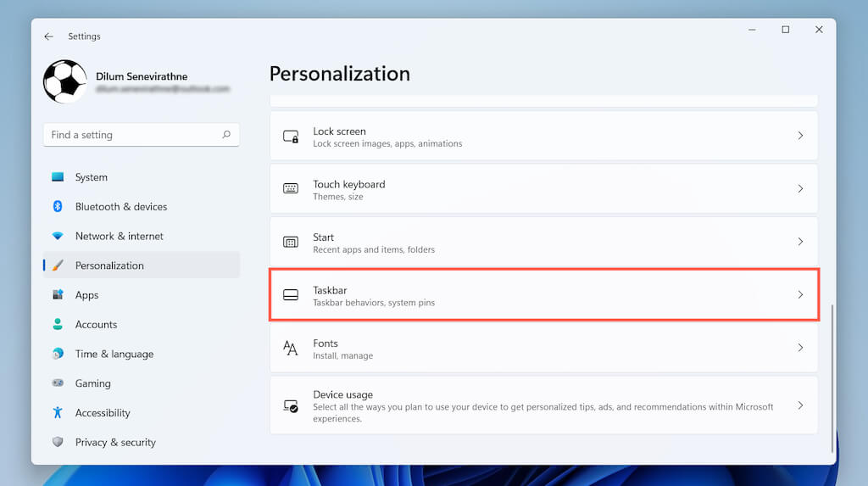Click 'Themes, size' description text
Screen dimensions: 868x486
(337, 197)
